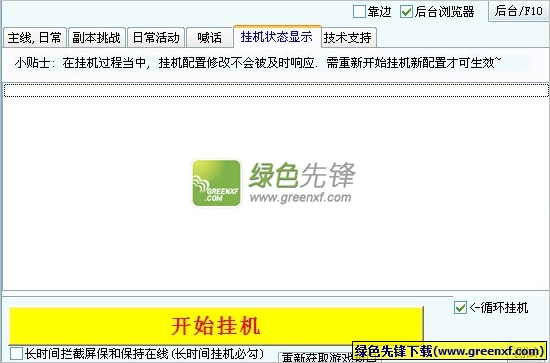Select the 日常活动 tab
The image size is (550, 363).
coord(156,38)
